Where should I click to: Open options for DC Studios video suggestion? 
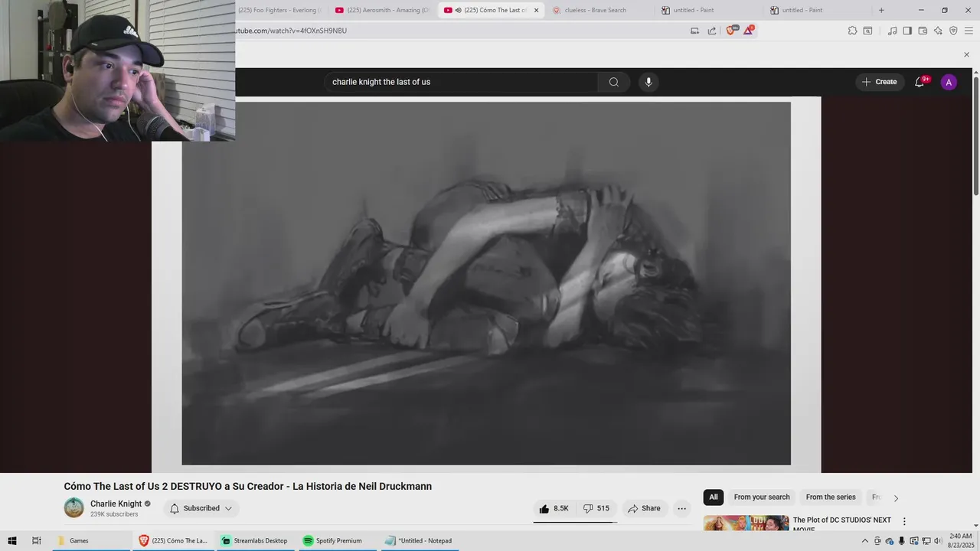[904, 521]
